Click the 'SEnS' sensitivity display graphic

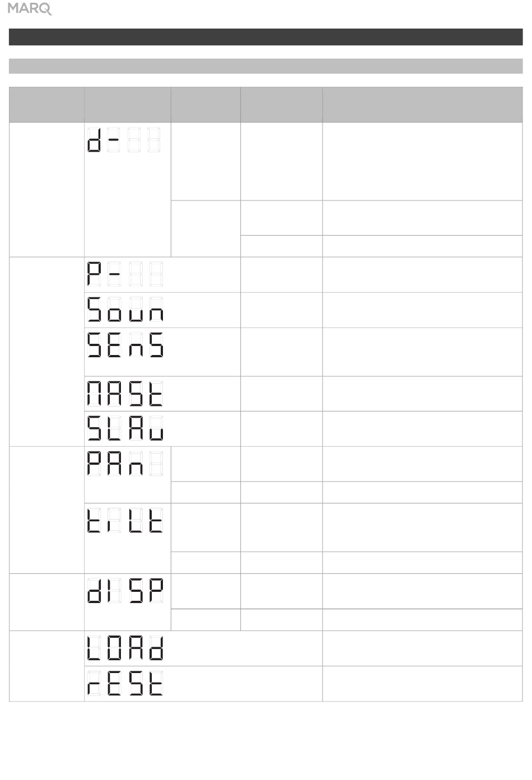(125, 345)
